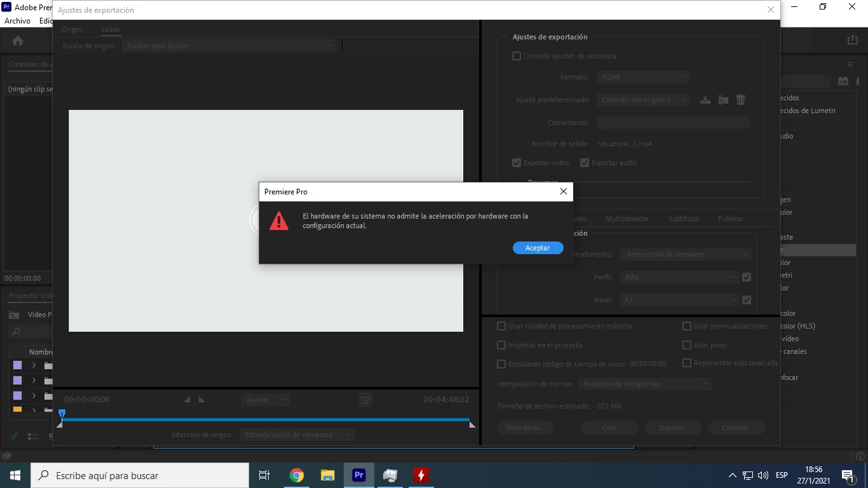
Task: Click the Home icon in Premiere
Action: pos(18,41)
